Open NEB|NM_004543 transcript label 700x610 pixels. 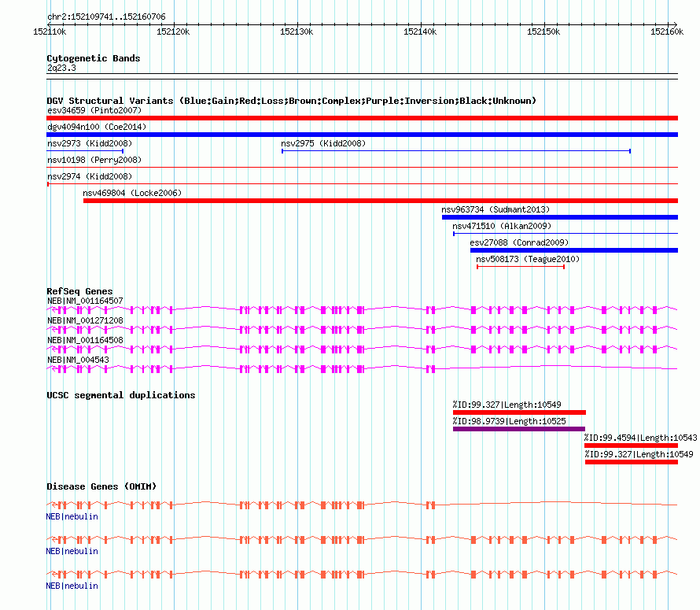click(78, 360)
